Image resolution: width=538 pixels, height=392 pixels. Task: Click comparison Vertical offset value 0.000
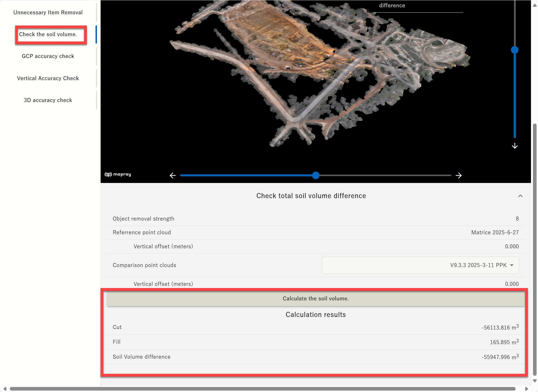512,284
